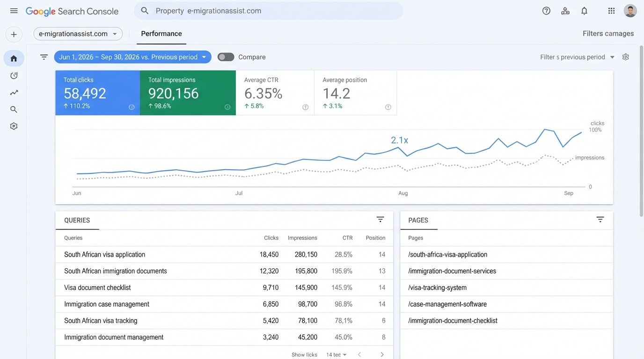Screen dimensions: 644x359
Task: Sort queries by Position column header
Action: [375, 238]
